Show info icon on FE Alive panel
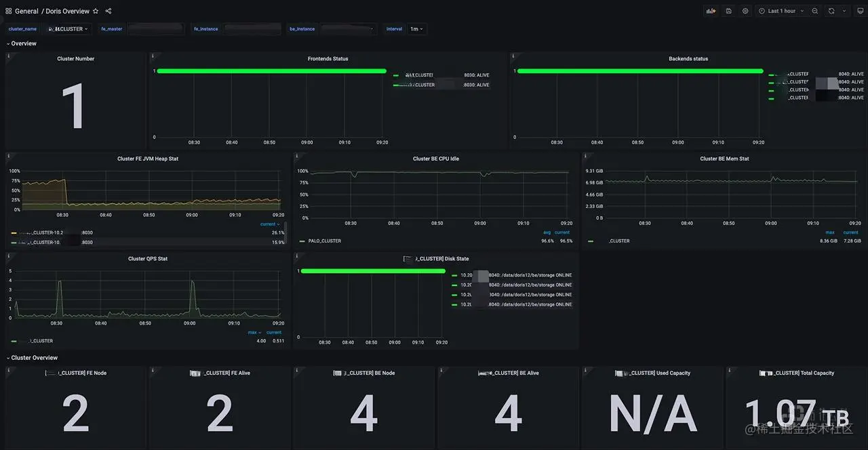868x450 pixels. (153, 370)
